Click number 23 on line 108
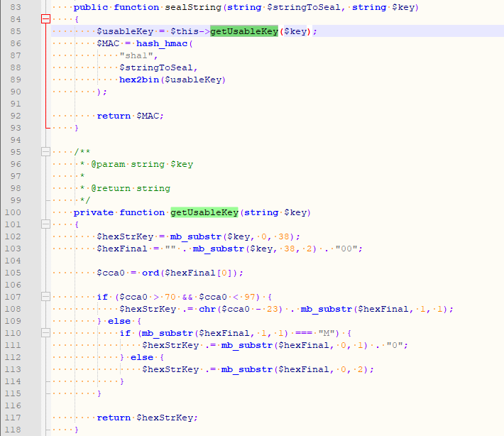 coord(273,309)
